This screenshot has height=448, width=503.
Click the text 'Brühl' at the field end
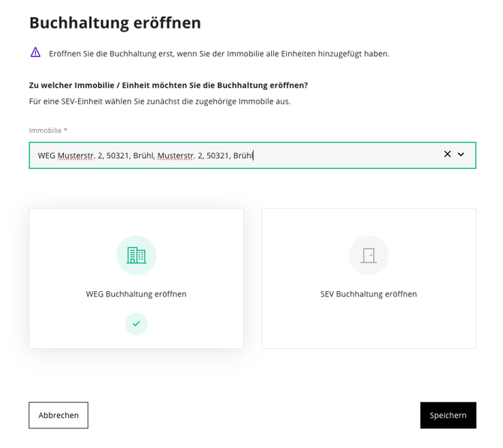(243, 155)
